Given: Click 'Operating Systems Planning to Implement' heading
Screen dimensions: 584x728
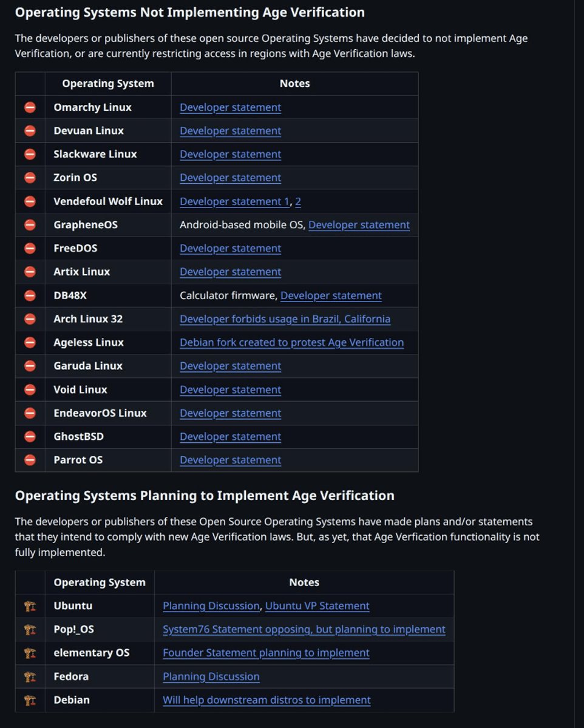Looking at the screenshot, I should [205, 496].
